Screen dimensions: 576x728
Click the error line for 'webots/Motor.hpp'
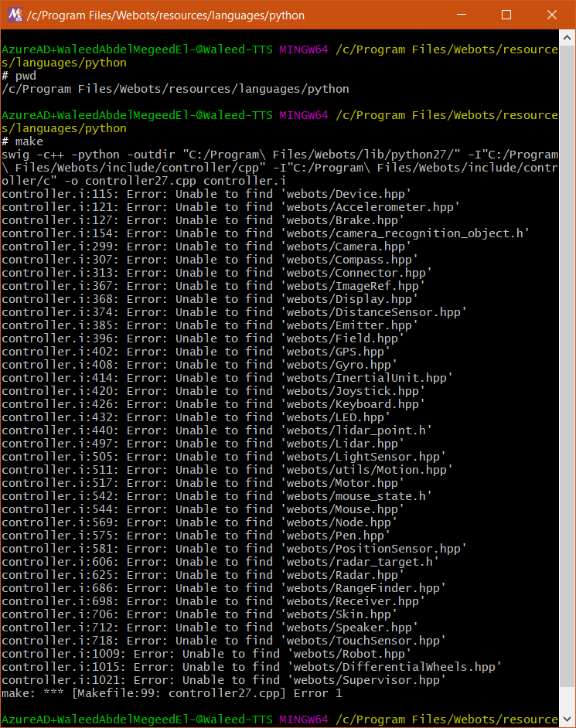click(203, 482)
